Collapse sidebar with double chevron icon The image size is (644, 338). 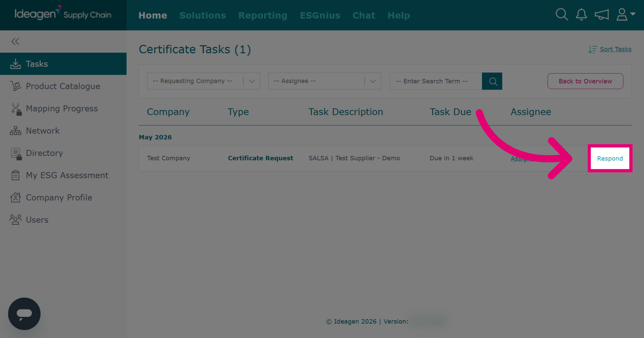15,41
